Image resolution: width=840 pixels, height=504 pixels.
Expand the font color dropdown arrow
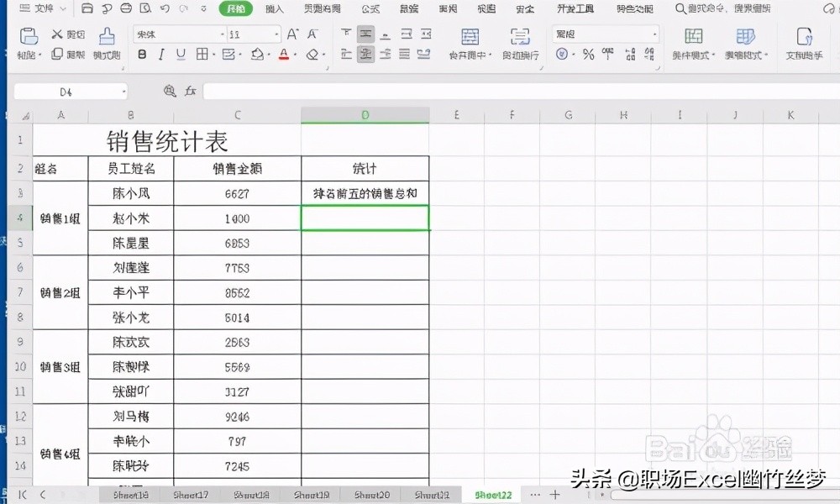[296, 55]
